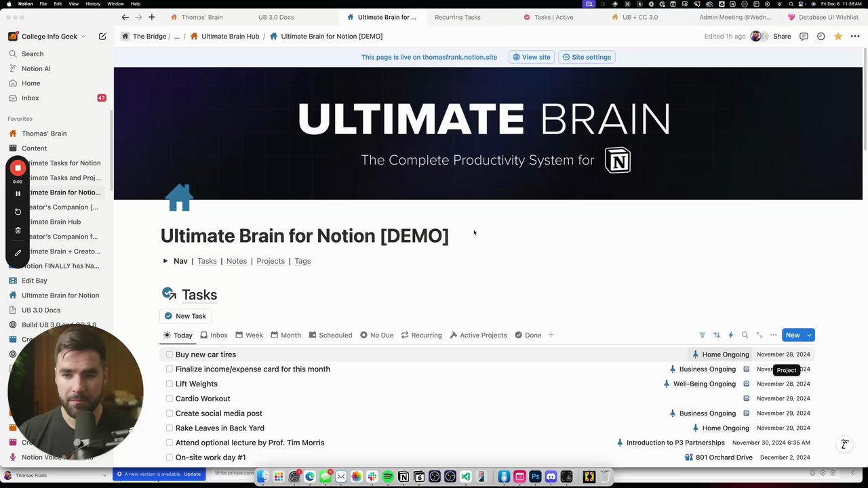This screenshot has height=488, width=868.
Task: Open the File menu in menu bar
Action: coord(43,4)
